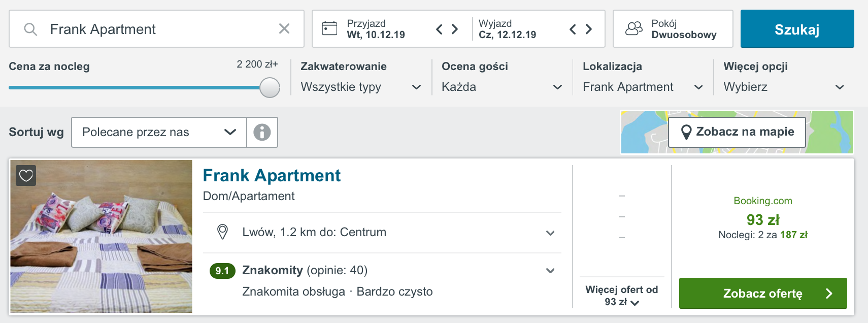This screenshot has width=868, height=323.
Task: Click the sorting info icon
Action: point(262,132)
